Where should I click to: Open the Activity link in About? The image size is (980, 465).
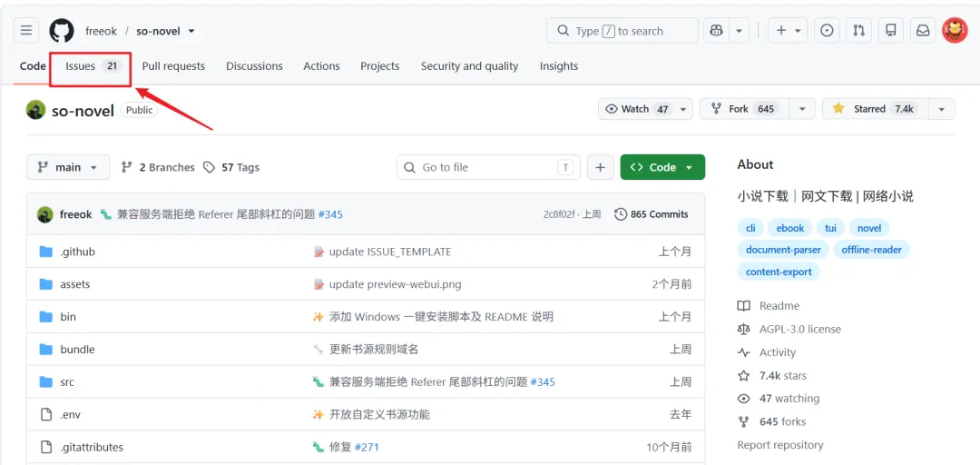tap(767, 352)
